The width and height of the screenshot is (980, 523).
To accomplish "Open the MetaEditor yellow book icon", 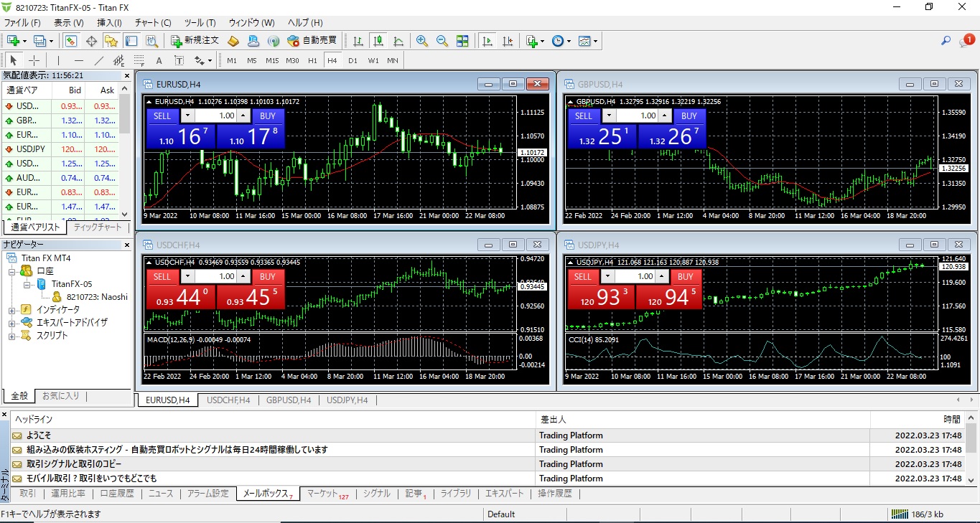I will [x=233, y=41].
